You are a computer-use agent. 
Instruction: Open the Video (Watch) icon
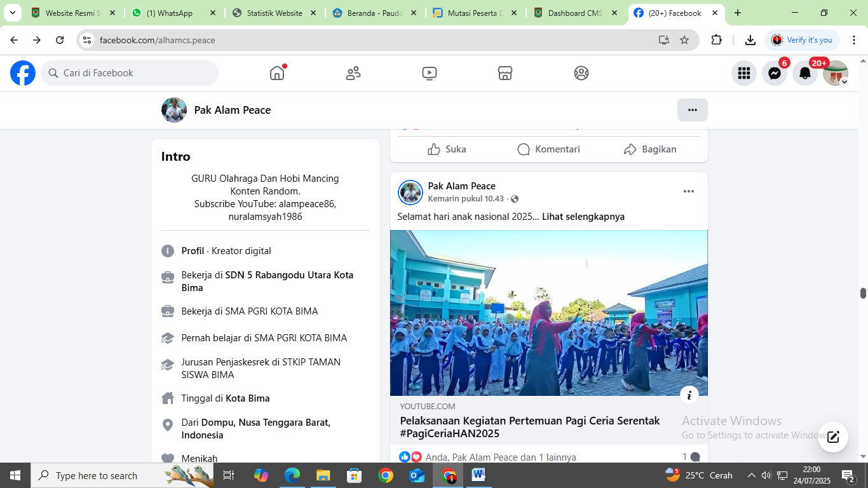[x=430, y=73]
